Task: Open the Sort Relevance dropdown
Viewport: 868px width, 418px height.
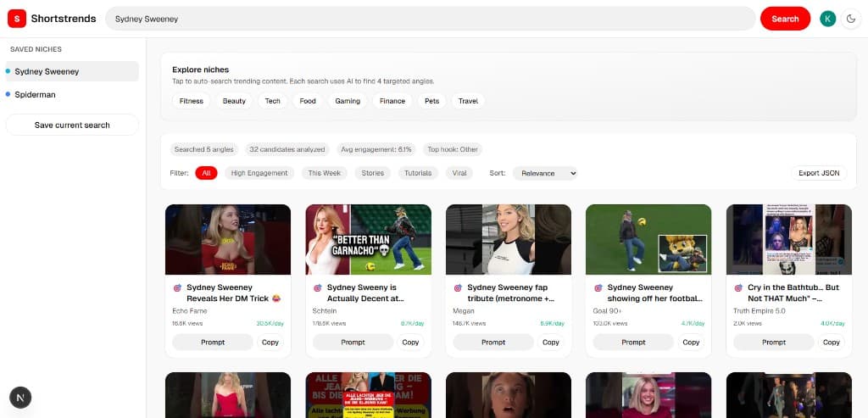Action: [x=545, y=173]
